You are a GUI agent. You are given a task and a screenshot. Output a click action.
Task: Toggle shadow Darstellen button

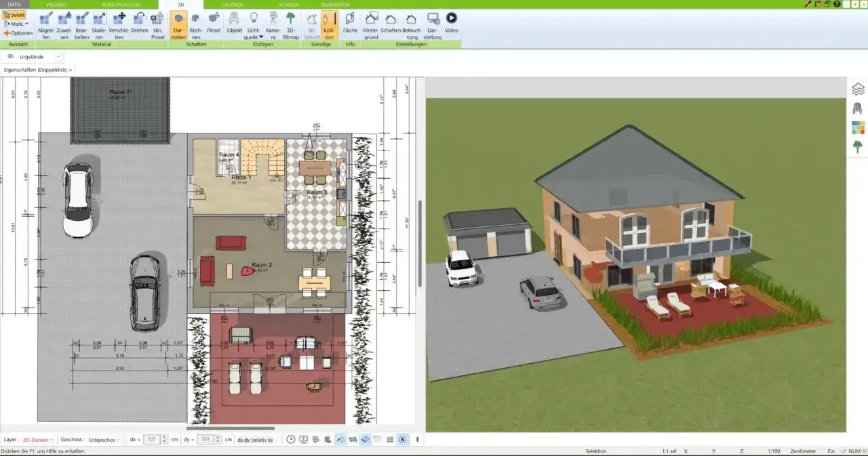click(x=178, y=26)
